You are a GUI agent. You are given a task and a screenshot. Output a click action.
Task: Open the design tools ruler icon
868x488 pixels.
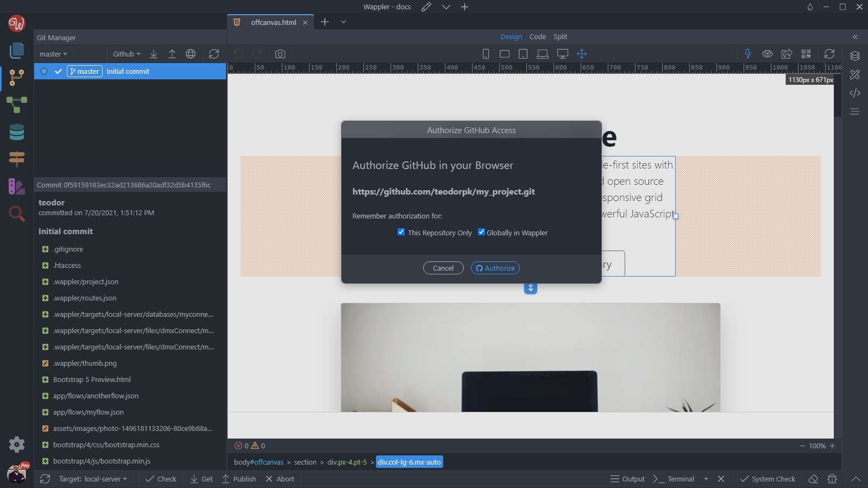coord(855,74)
